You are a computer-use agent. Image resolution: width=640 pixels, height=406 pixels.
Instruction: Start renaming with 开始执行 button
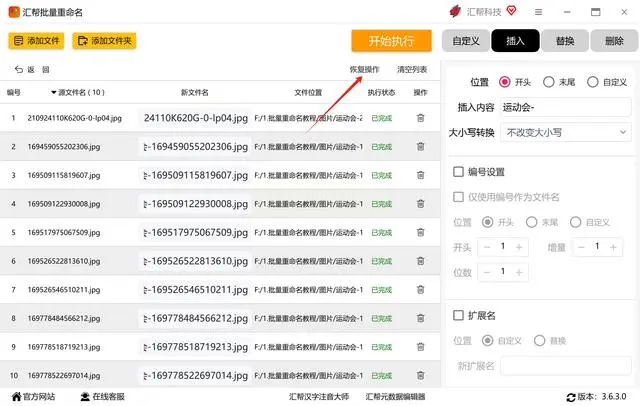click(391, 41)
